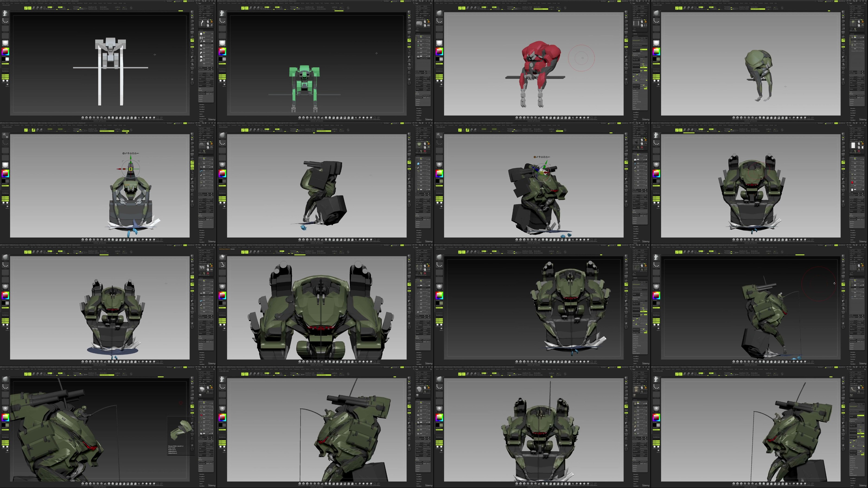Expand Layers subpalette in white blockout mech screenshot
The width and height of the screenshot is (868, 488).
click(201, 114)
